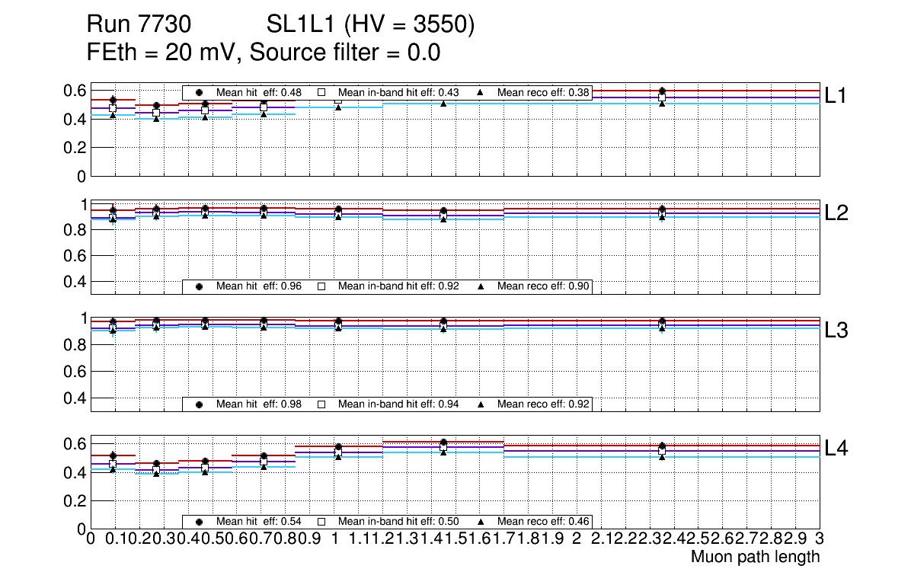Click the L2 panel label
911x588 pixels.
point(836,213)
